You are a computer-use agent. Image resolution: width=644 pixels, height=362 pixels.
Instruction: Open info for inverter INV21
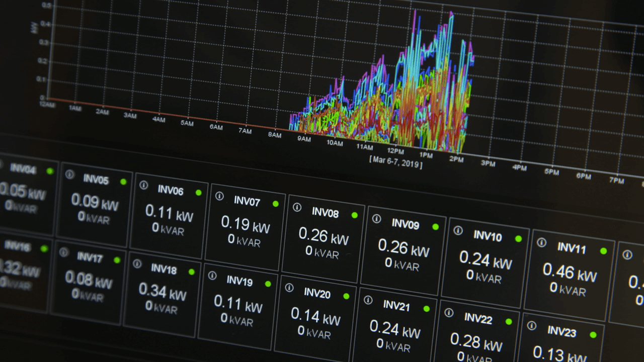click(367, 300)
